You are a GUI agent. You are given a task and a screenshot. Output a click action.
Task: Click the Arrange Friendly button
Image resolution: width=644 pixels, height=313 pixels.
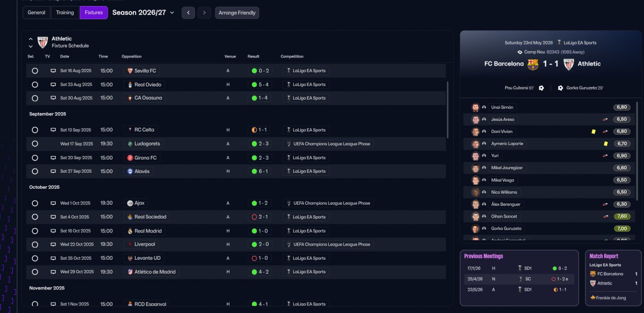pos(237,13)
